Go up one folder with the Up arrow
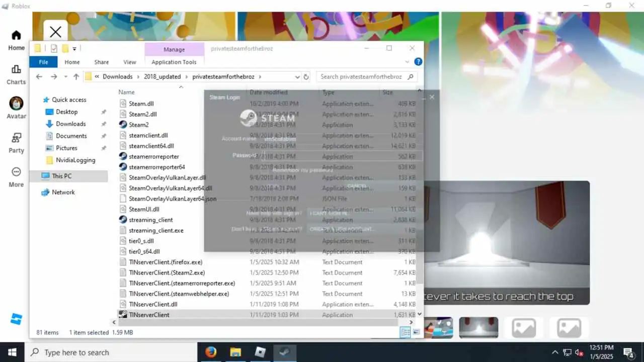This screenshot has width=644, height=362. [x=76, y=76]
